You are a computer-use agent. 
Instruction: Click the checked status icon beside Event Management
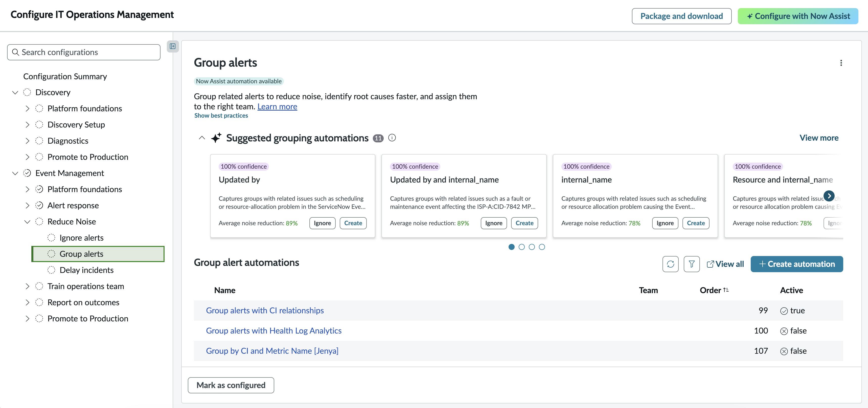(27, 173)
